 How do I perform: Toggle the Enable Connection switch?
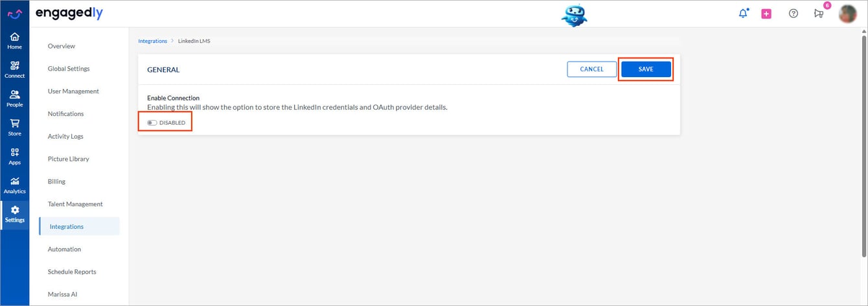coord(152,123)
